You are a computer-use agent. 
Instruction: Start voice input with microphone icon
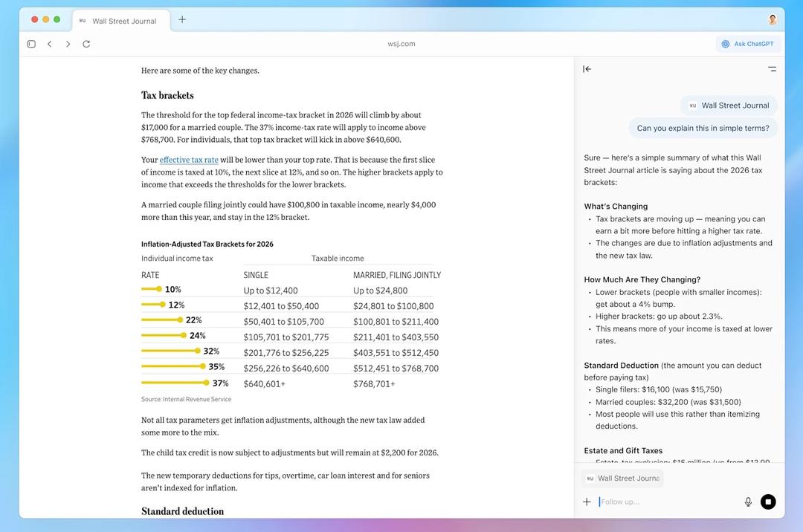748,502
